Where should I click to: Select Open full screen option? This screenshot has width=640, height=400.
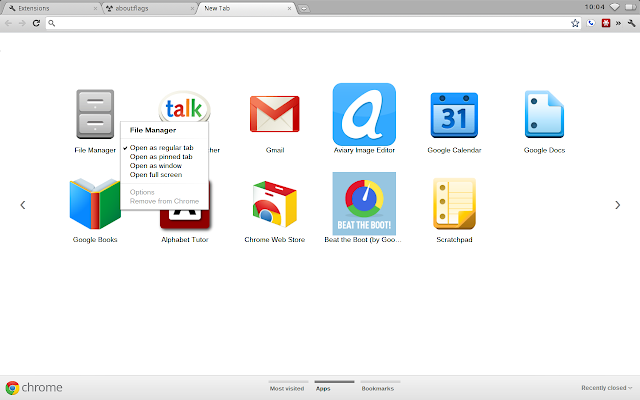coord(156,175)
